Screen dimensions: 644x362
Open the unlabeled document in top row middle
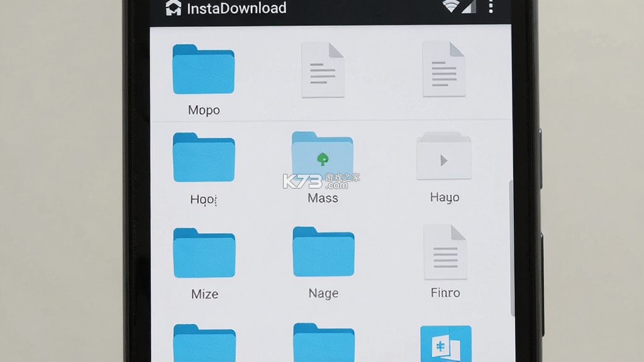pos(323,70)
